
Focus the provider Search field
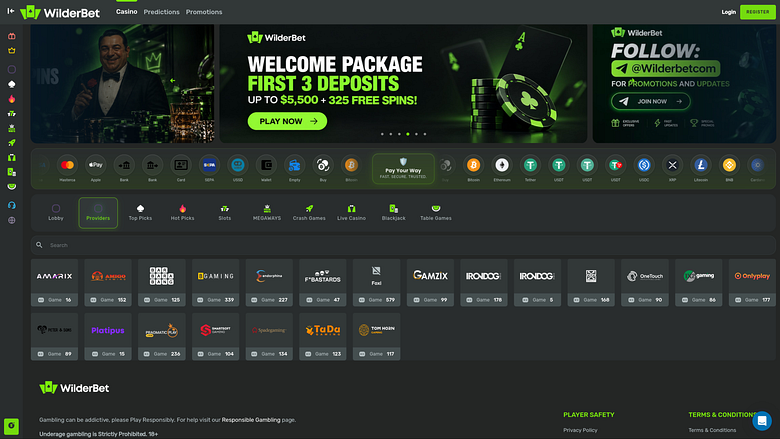tap(403, 245)
